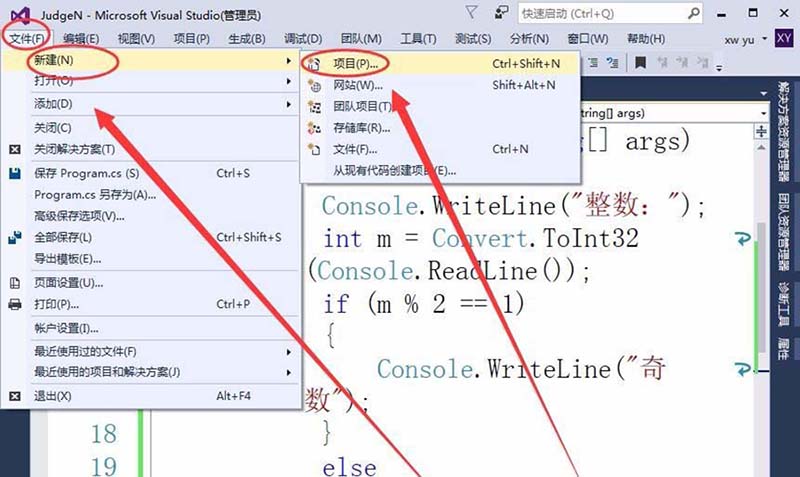Open the 团队资源管理器 side tab
Image resolution: width=800 pixels, height=477 pixels.
tap(784, 232)
